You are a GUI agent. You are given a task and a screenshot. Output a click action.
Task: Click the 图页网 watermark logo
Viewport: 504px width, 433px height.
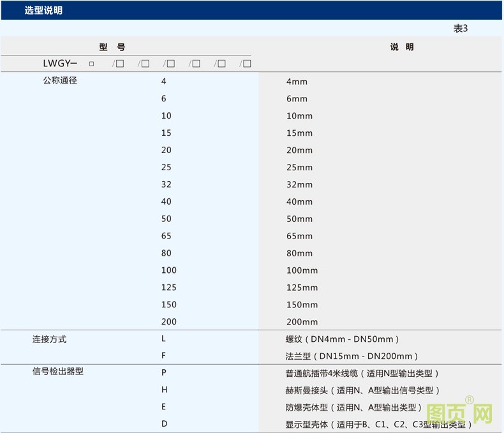pyautogui.click(x=459, y=413)
